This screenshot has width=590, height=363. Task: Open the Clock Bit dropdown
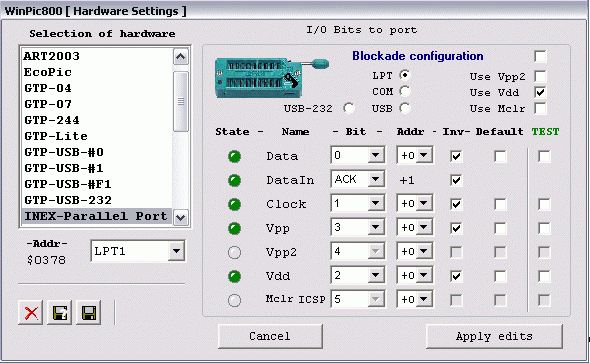[375, 203]
